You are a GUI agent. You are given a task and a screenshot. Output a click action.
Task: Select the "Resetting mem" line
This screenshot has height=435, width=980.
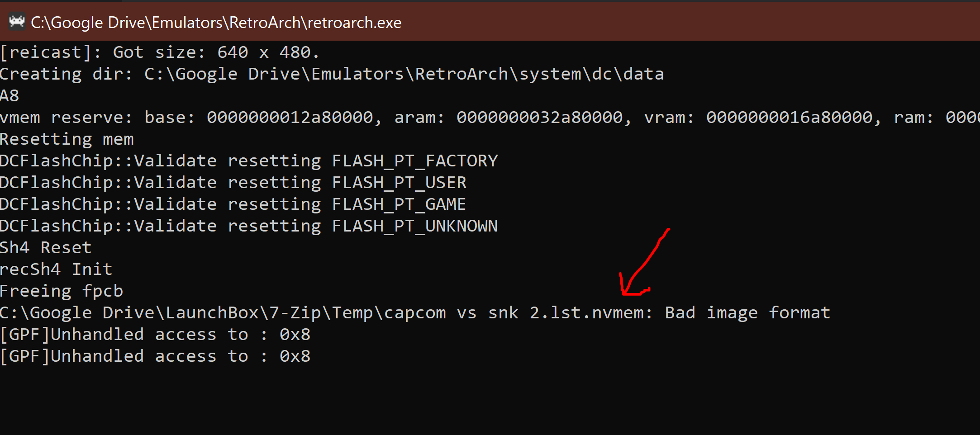67,139
